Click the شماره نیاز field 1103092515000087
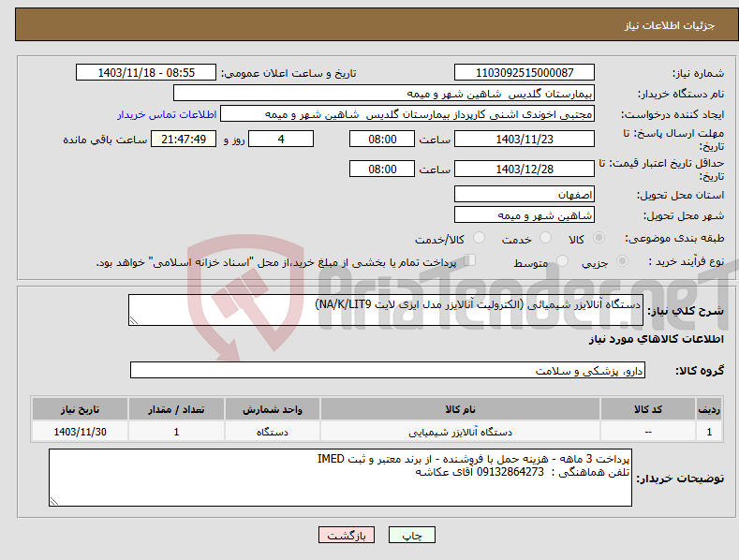 (x=525, y=73)
